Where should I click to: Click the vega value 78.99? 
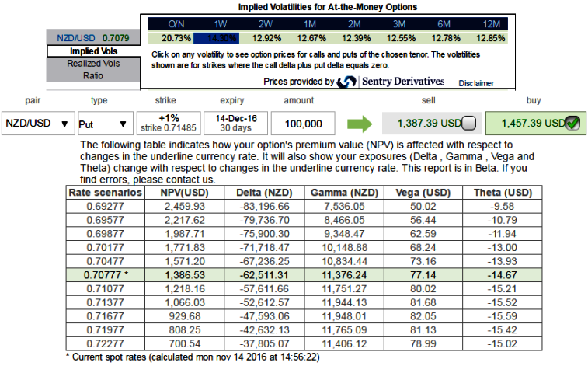click(423, 343)
